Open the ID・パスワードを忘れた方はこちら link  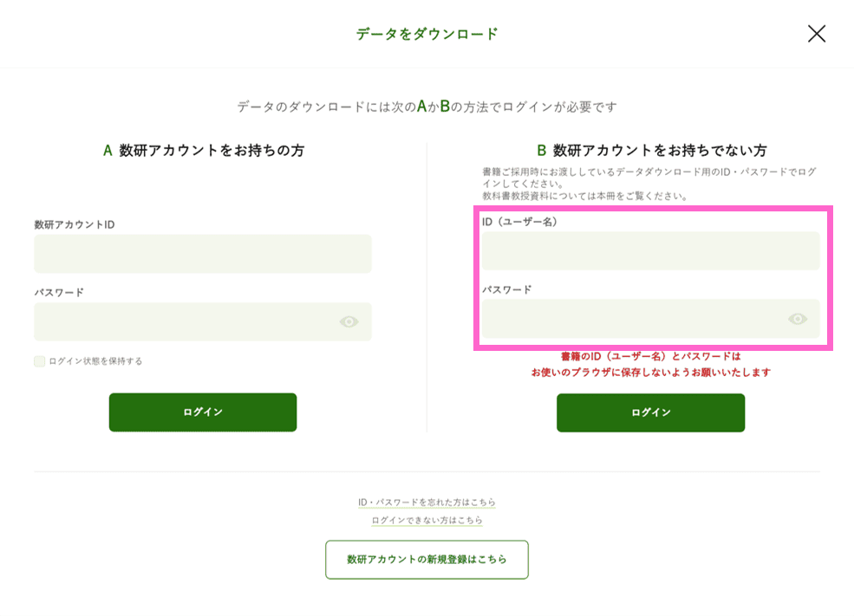(427, 502)
